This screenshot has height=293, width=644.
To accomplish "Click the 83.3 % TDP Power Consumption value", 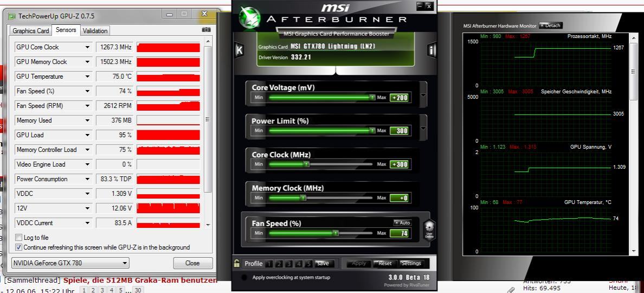I will point(115,179).
